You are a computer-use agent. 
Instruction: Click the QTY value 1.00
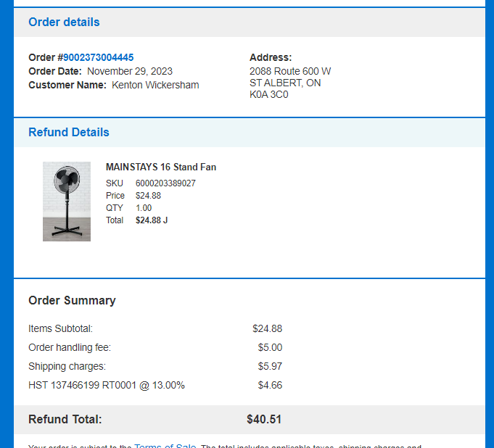[144, 208]
